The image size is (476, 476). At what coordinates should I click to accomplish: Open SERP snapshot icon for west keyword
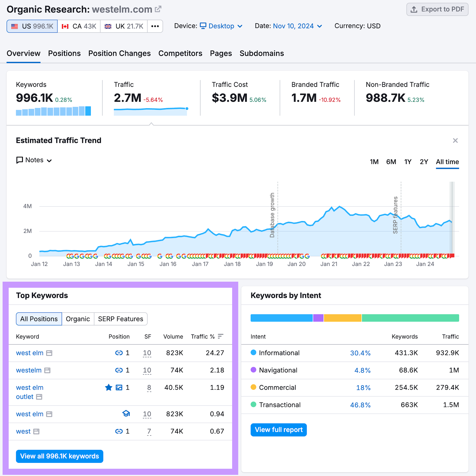click(36, 431)
